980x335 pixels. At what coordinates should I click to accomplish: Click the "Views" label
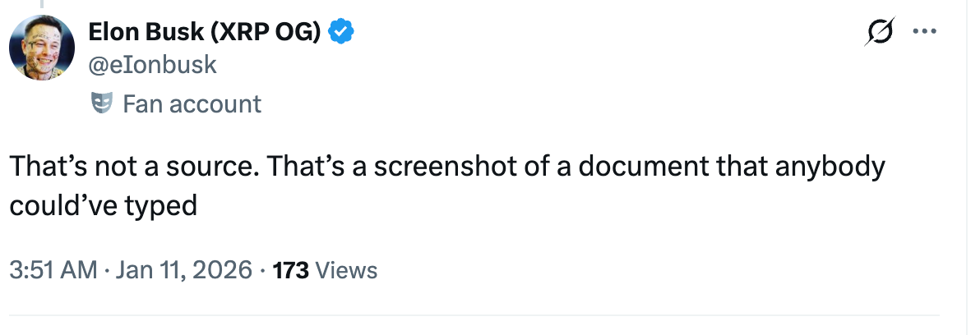coord(346,270)
